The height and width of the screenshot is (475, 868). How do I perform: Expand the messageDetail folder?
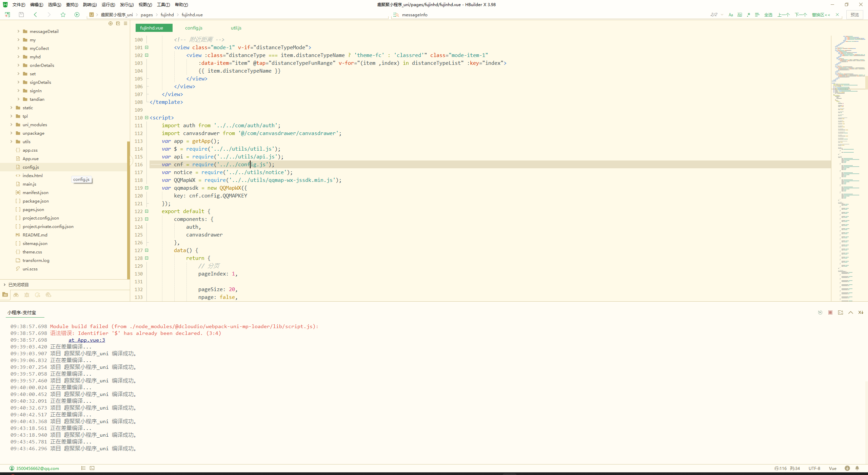18,31
